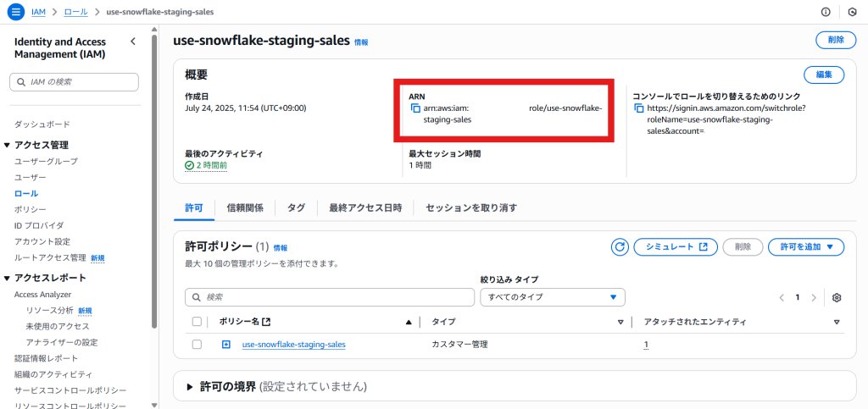Switch to the タグ tab
Screen dimensions: 868x409
(296, 207)
